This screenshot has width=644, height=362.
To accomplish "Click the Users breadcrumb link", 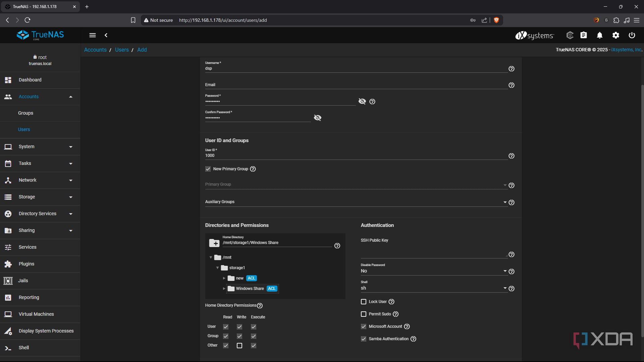I will (x=122, y=50).
